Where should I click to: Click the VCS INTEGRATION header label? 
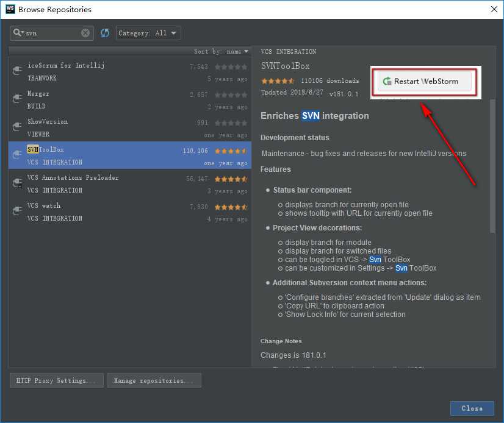pyautogui.click(x=289, y=52)
